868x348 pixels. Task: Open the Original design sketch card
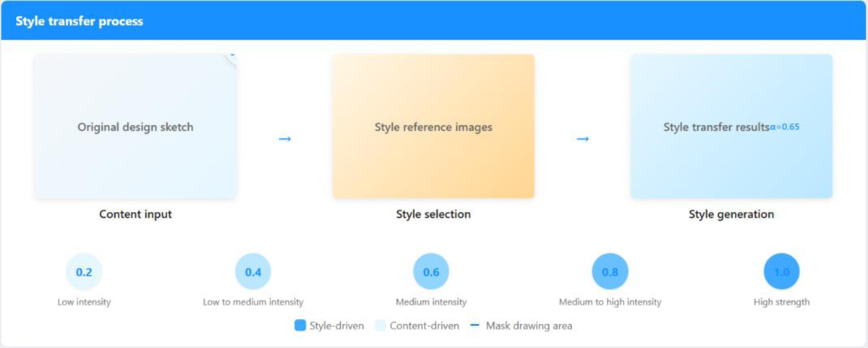click(135, 127)
